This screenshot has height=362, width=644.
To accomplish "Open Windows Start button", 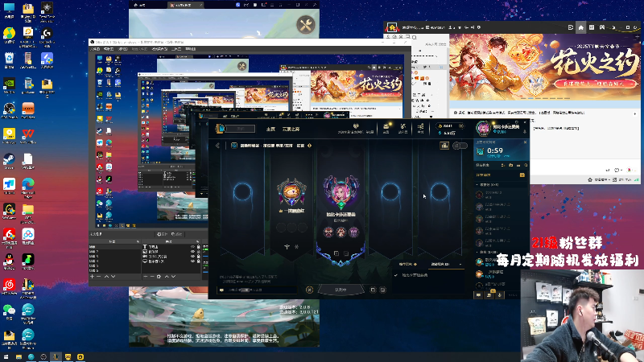I will 6,357.
